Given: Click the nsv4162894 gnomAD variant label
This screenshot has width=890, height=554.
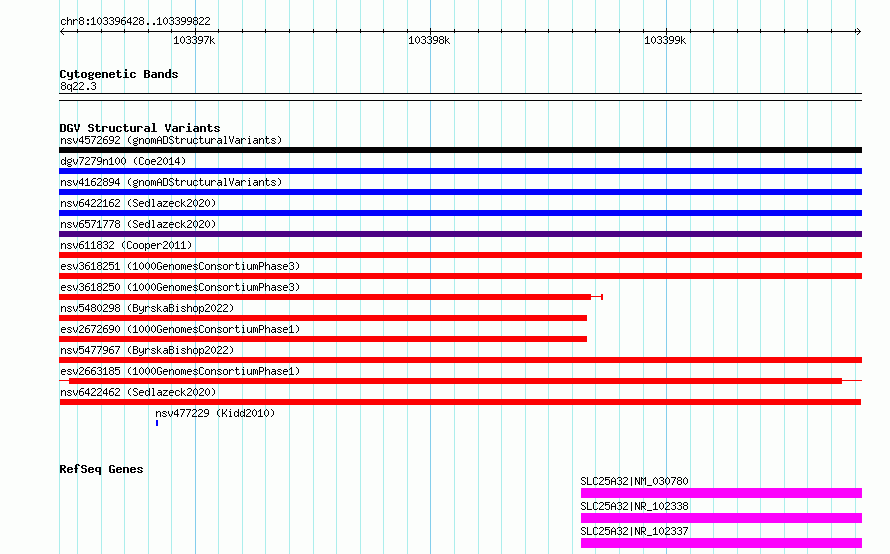Looking at the screenshot, I should [x=171, y=182].
